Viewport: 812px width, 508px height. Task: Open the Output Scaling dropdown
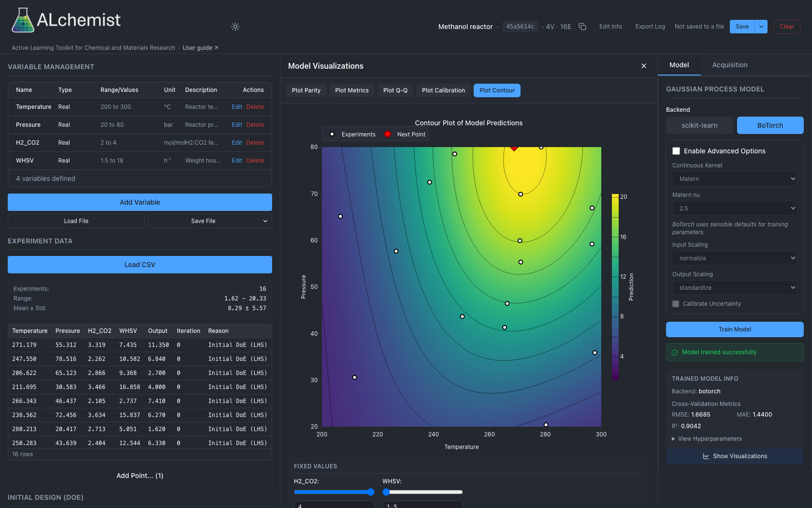pyautogui.click(x=735, y=288)
